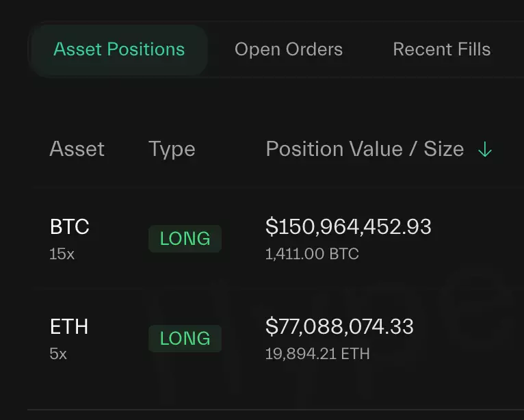
Task: Click the BTC asset name
Action: [x=70, y=227]
